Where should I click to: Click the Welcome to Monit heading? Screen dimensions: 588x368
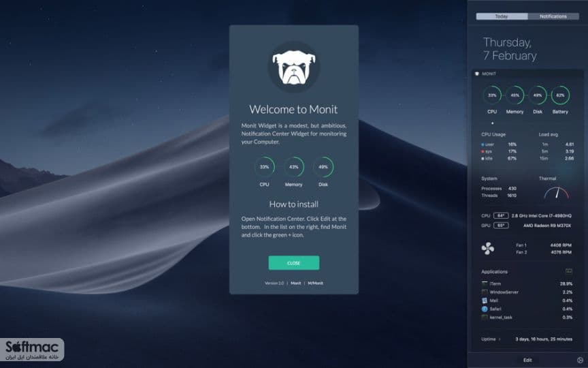pos(293,109)
